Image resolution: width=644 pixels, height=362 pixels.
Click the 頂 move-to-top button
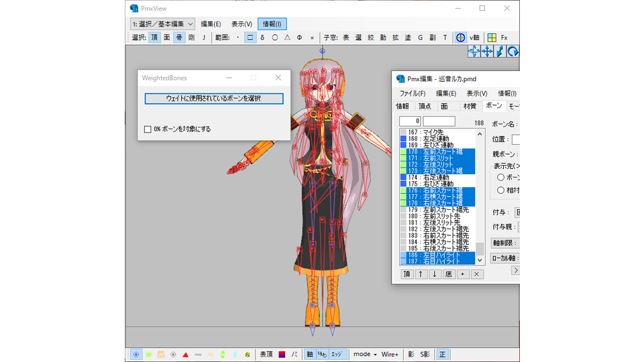(407, 274)
